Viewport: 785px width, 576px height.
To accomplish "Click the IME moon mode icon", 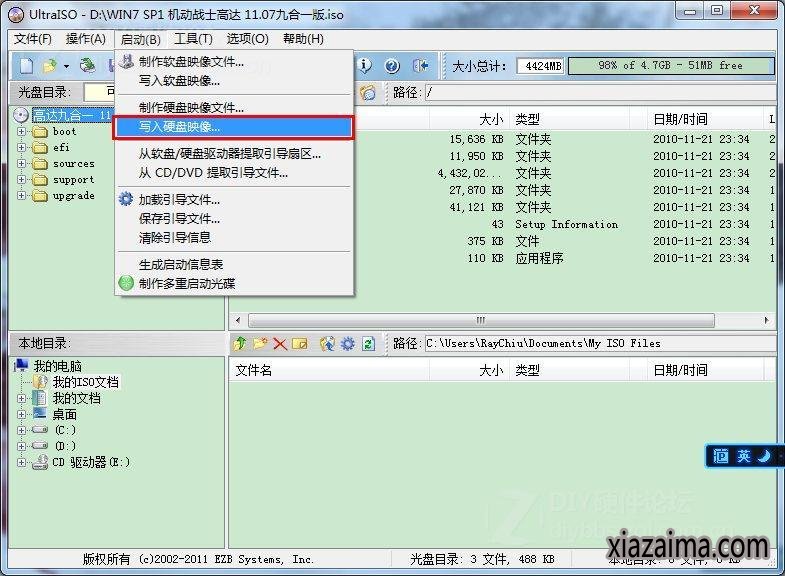I will (764, 456).
